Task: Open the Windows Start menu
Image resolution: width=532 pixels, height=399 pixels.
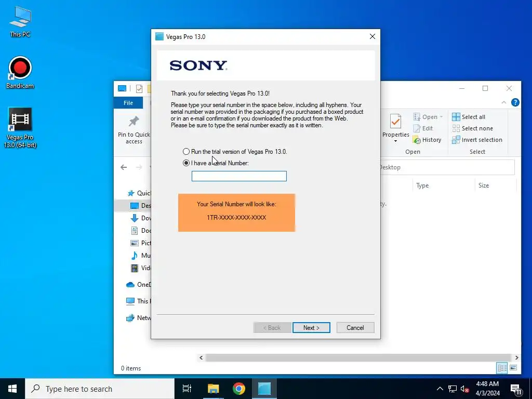Action: pyautogui.click(x=12, y=389)
